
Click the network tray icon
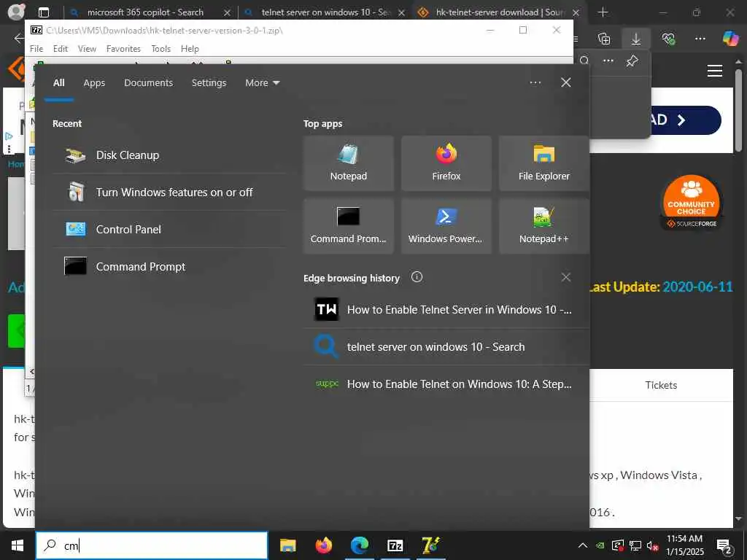point(635,545)
